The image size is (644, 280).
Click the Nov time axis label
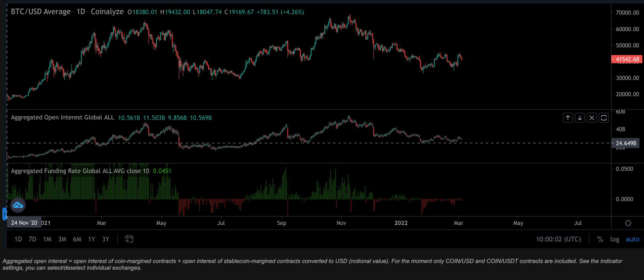tap(341, 223)
